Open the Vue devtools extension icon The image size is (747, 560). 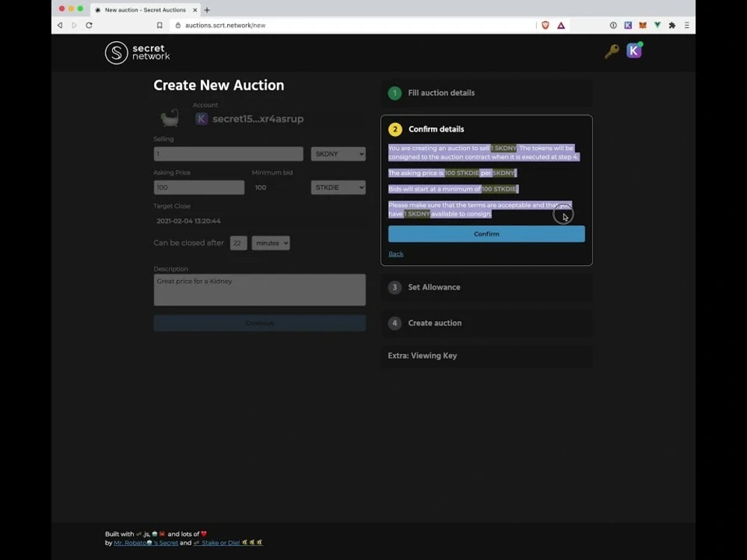657,25
